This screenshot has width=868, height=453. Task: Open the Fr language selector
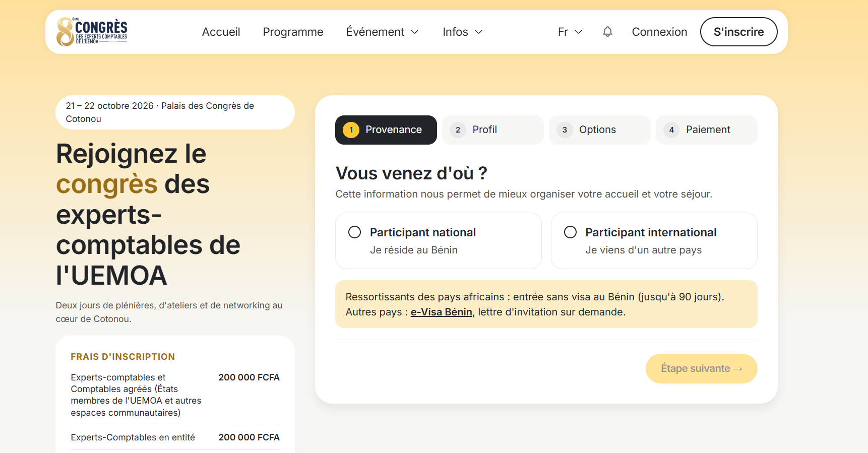click(570, 32)
